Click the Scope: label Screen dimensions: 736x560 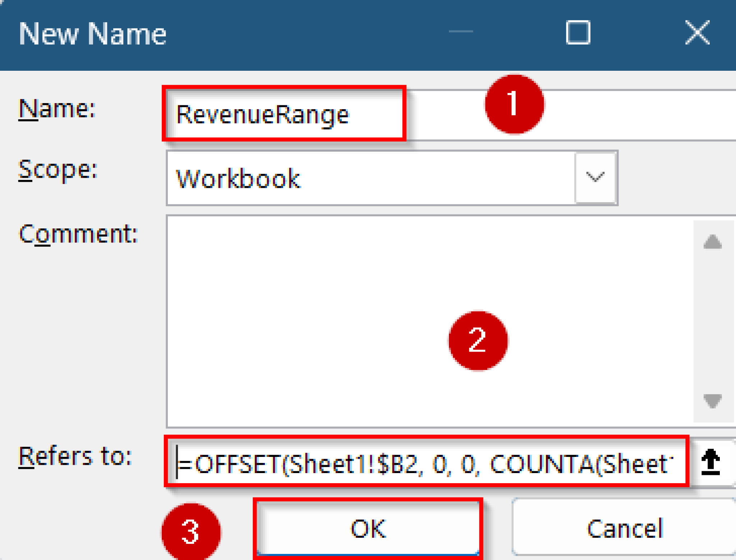[x=58, y=170]
